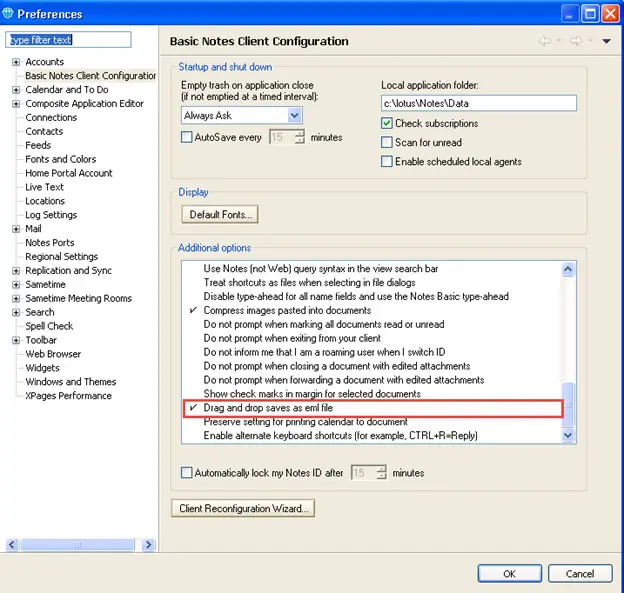Select Live Text in the tree

click(44, 187)
